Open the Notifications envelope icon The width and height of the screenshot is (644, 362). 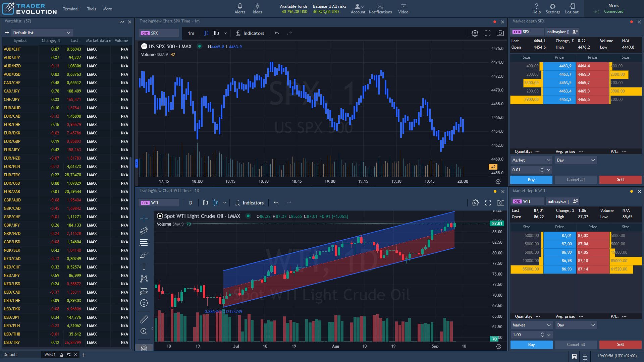coord(380,6)
